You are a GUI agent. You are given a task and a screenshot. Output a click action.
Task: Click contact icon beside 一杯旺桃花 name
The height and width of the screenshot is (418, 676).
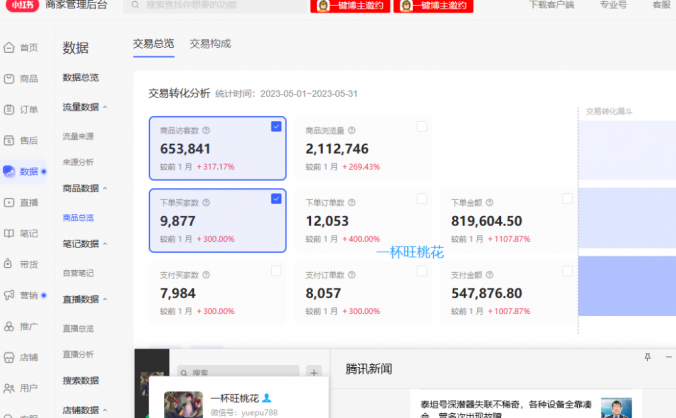click(x=267, y=398)
